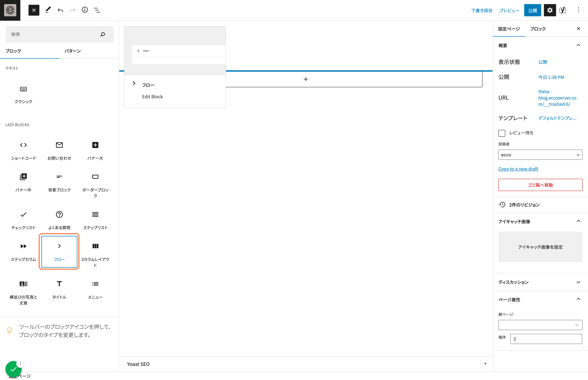Insert the ボーダーブロック block

coord(95,186)
